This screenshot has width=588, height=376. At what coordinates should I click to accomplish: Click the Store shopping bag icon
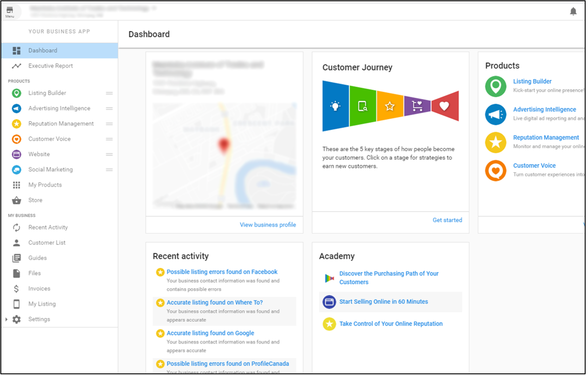click(16, 200)
